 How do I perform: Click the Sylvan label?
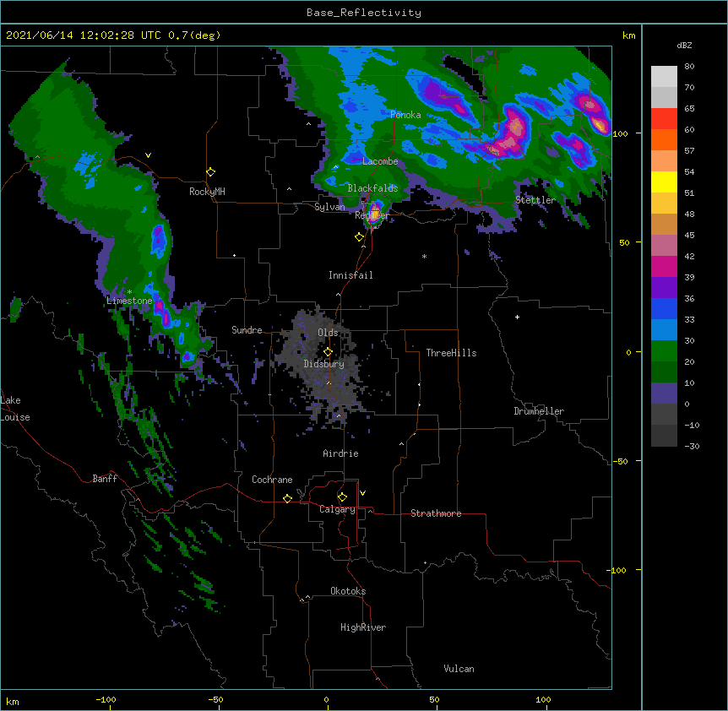pyautogui.click(x=329, y=207)
